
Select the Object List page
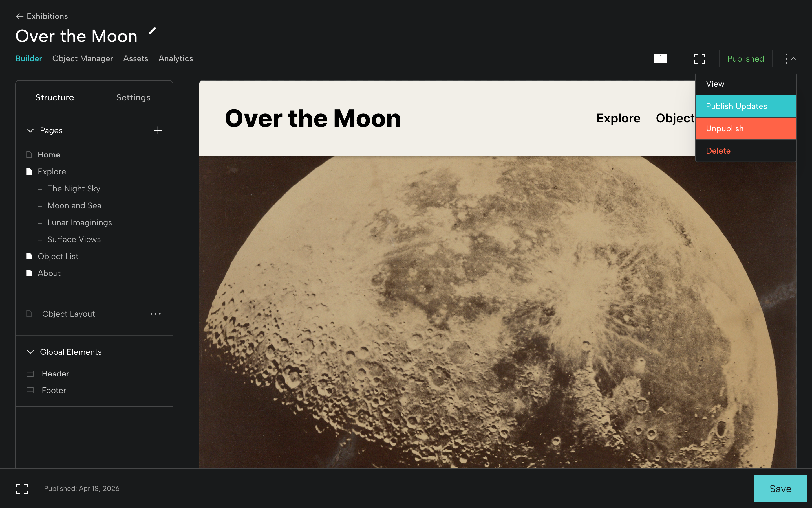58,256
